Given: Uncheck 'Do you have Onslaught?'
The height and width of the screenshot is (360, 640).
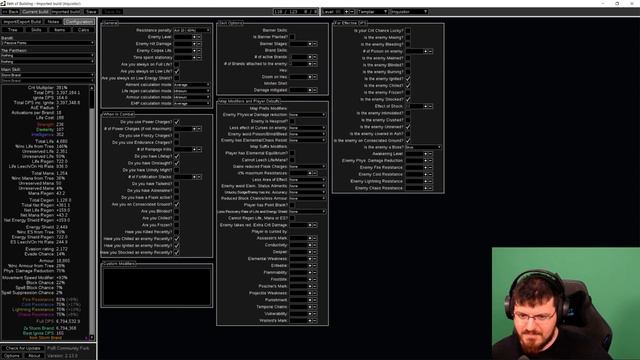Looking at the screenshot, I should [x=177, y=163].
